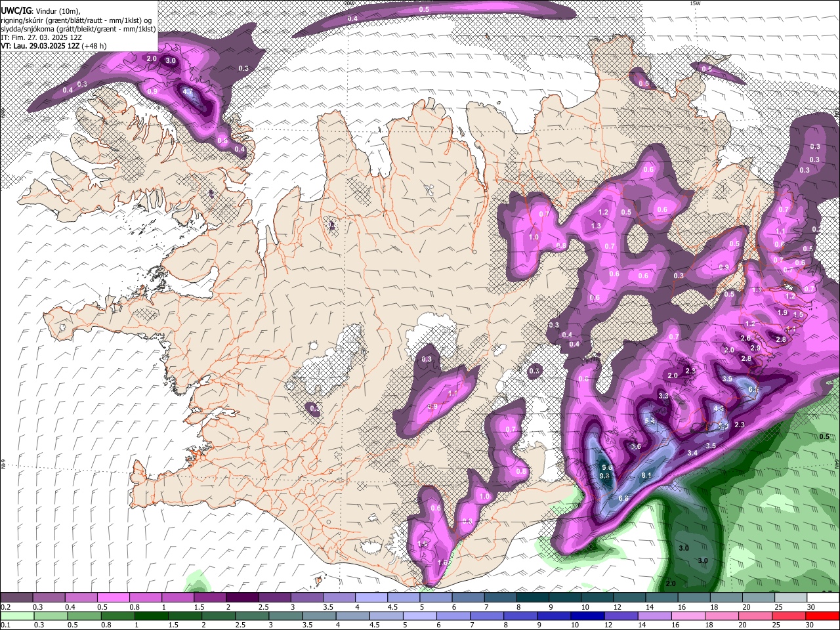Select the bright pink 0.5–0.8 swatch, upper legend

pos(114,598)
